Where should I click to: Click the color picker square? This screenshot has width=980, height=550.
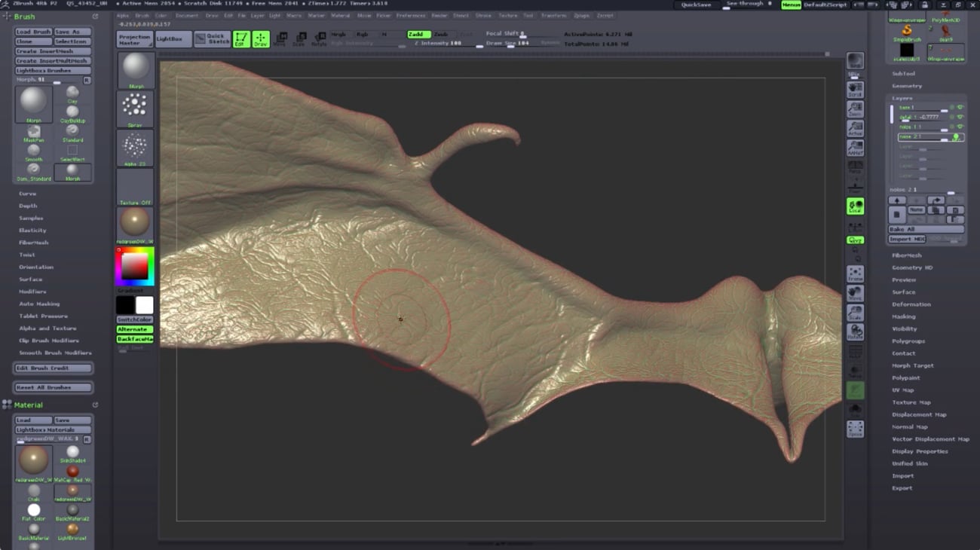136,267
